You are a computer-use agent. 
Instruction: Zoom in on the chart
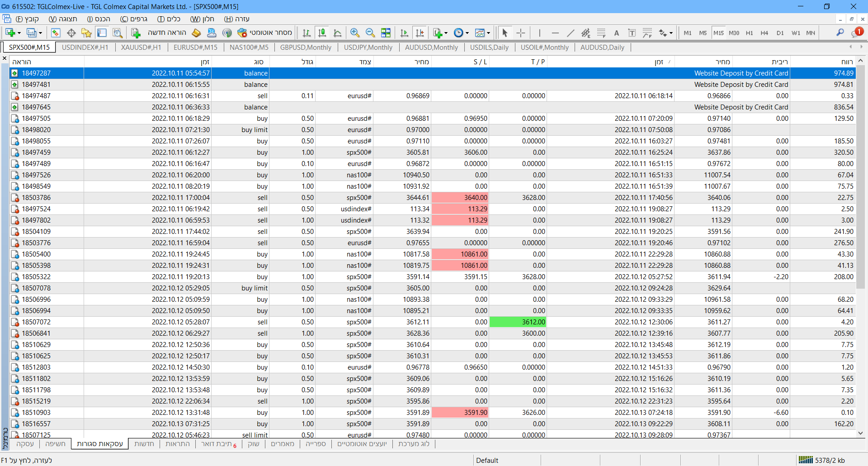(355, 33)
